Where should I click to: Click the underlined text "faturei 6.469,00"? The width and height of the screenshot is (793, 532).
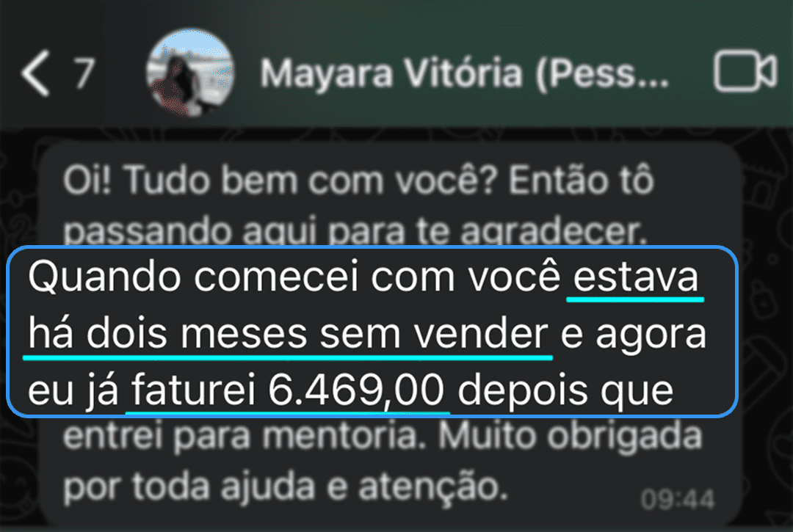tap(287, 390)
